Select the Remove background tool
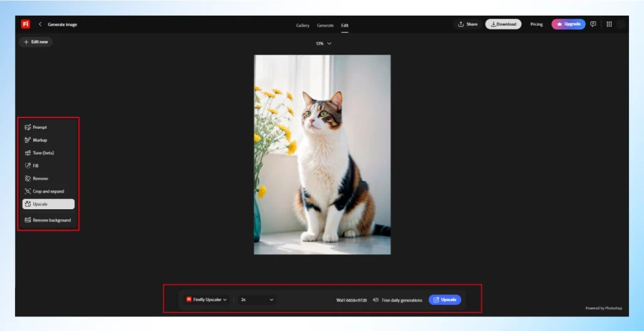 (x=48, y=220)
